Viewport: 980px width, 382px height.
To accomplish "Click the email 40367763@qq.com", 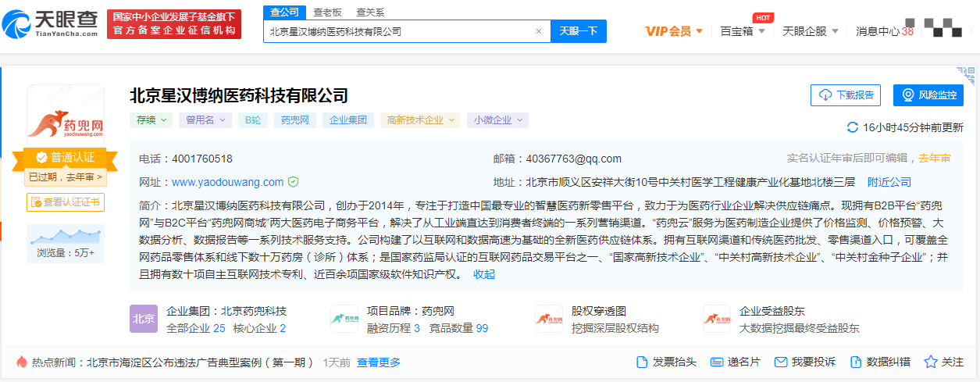I will pyautogui.click(x=574, y=159).
